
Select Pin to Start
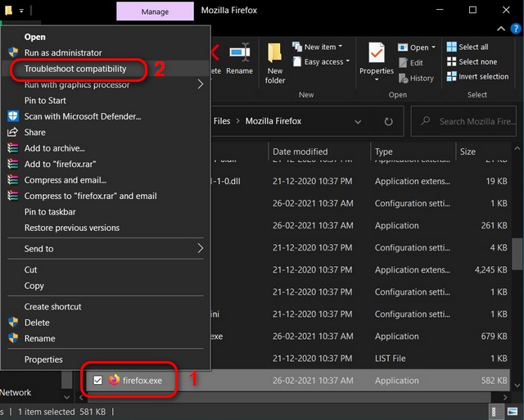click(106, 100)
